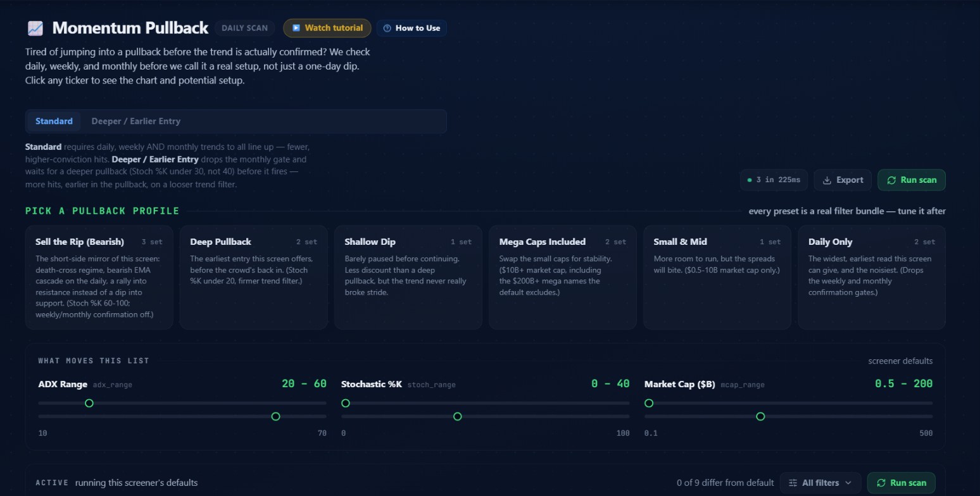Run scan using the upper button
980x496 pixels.
pos(911,180)
